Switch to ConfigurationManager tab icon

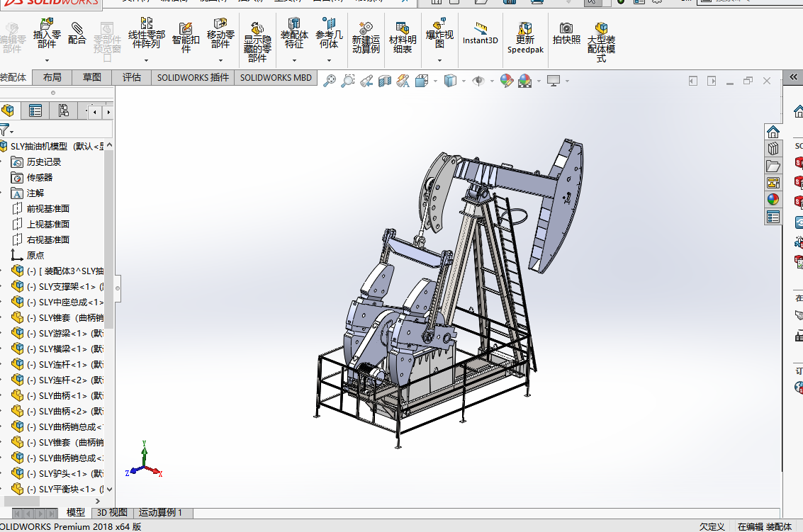[64, 110]
